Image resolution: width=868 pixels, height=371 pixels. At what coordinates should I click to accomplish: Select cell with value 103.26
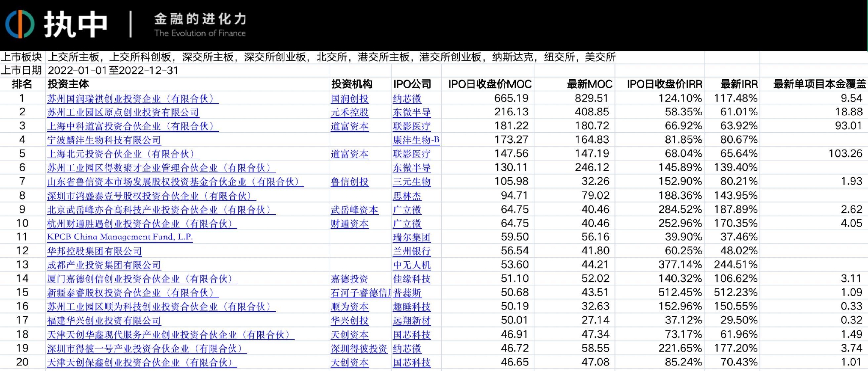coord(845,154)
